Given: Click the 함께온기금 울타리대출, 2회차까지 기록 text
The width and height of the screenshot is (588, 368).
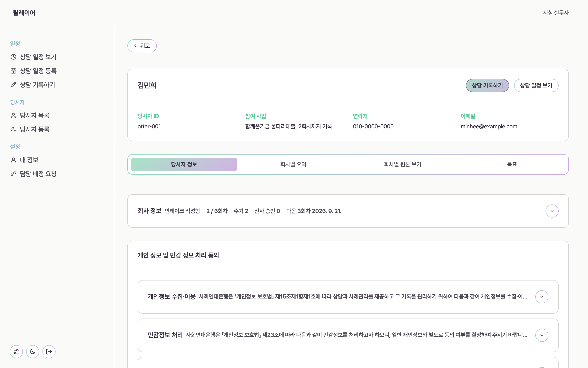Looking at the screenshot, I should [289, 126].
